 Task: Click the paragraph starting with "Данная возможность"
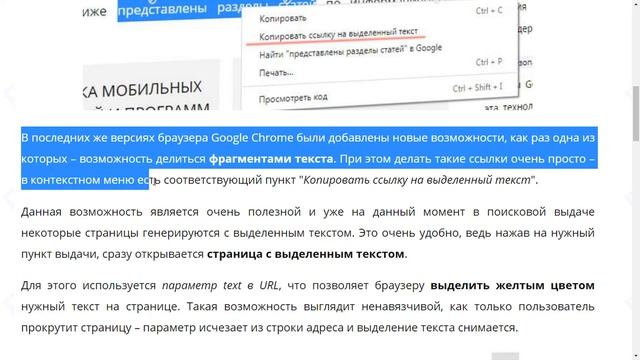(308, 233)
